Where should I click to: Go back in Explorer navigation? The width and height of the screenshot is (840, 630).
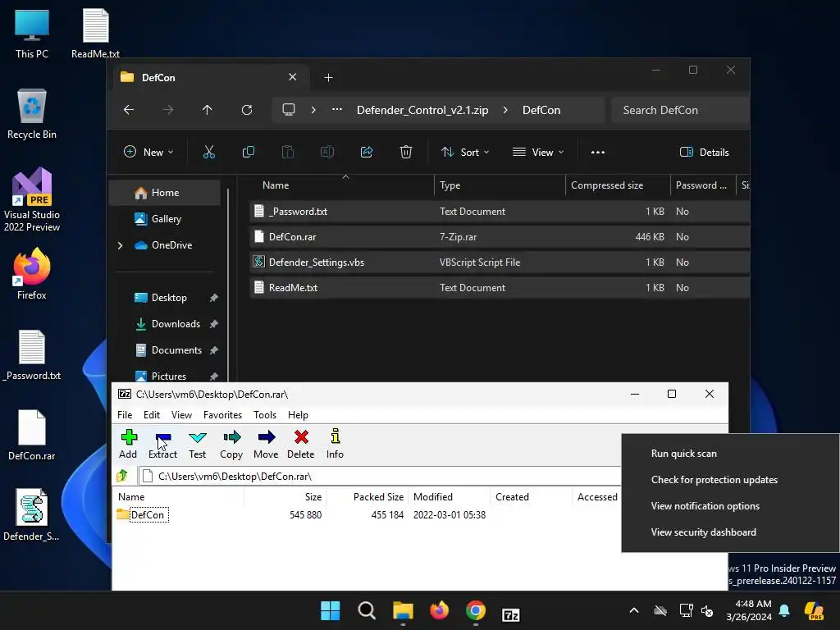click(x=129, y=110)
